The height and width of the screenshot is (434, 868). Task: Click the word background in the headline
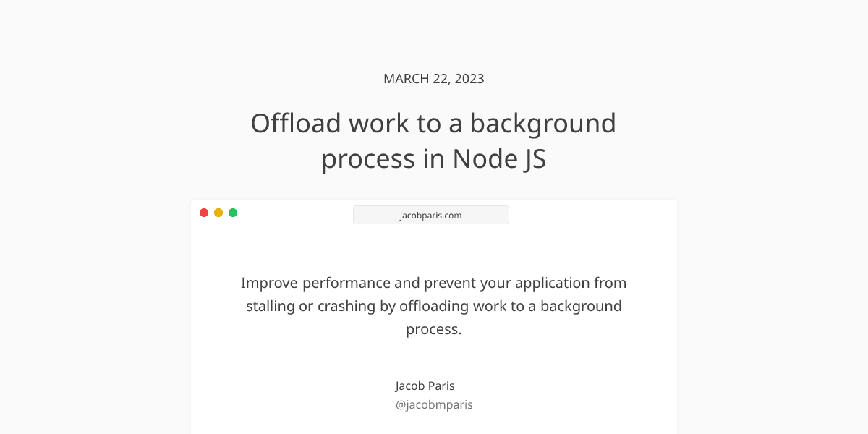pos(542,123)
